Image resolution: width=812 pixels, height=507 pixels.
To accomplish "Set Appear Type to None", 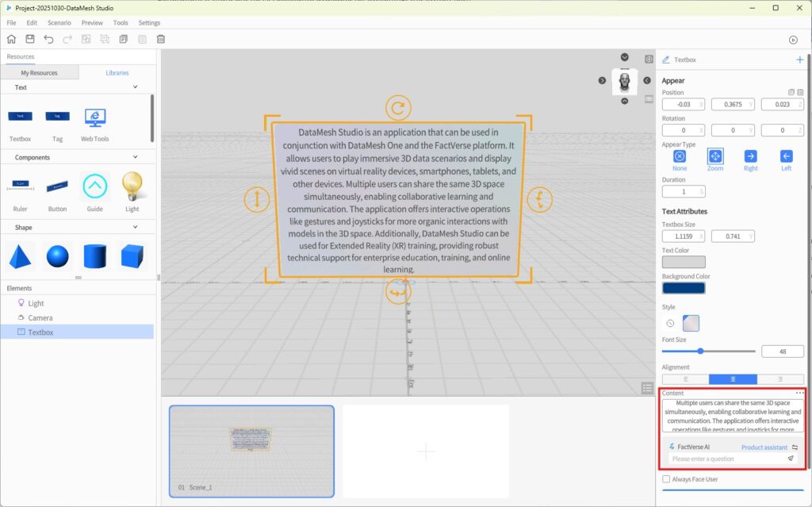I will (x=680, y=156).
